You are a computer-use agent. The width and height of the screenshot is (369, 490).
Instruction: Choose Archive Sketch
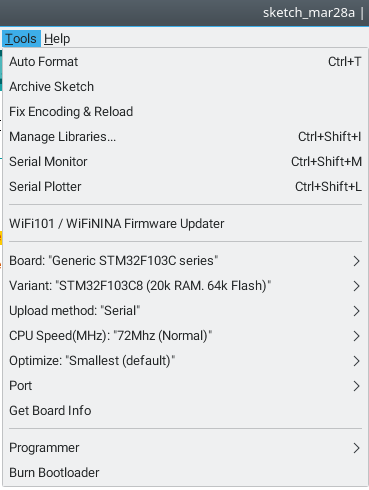pyautogui.click(x=185, y=87)
